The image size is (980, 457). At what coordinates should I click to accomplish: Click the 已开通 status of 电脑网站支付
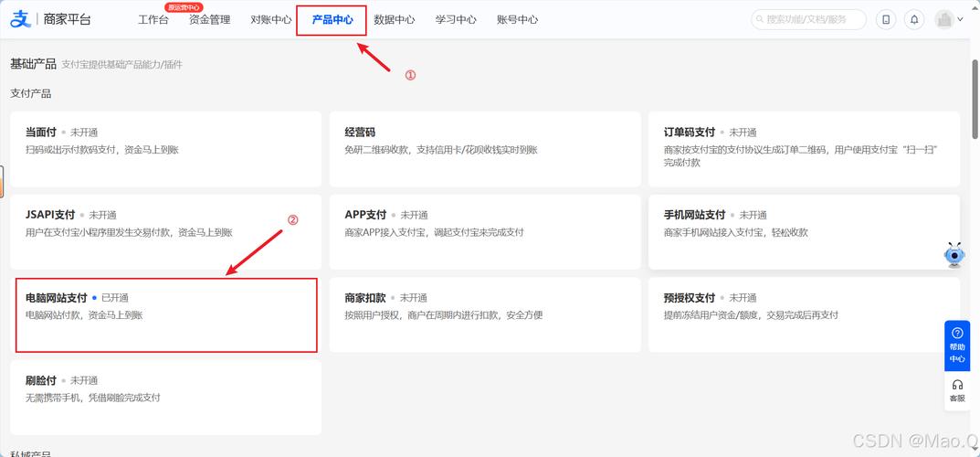tap(115, 298)
